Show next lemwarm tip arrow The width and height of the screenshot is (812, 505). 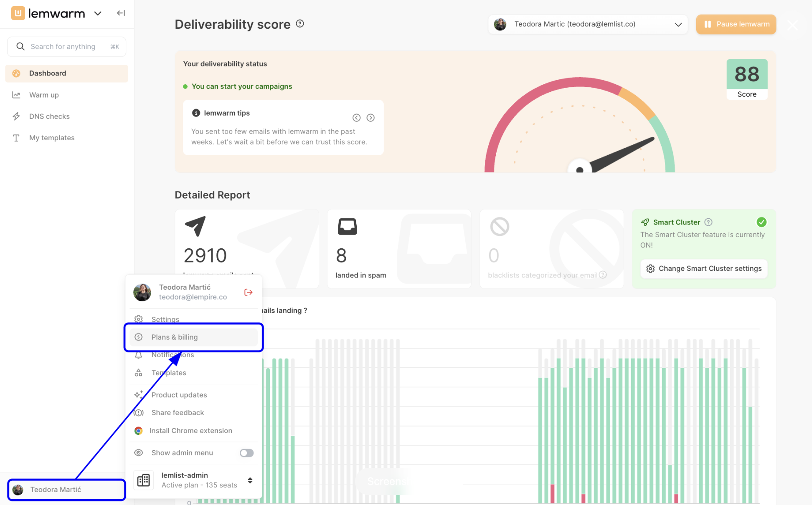[370, 118]
